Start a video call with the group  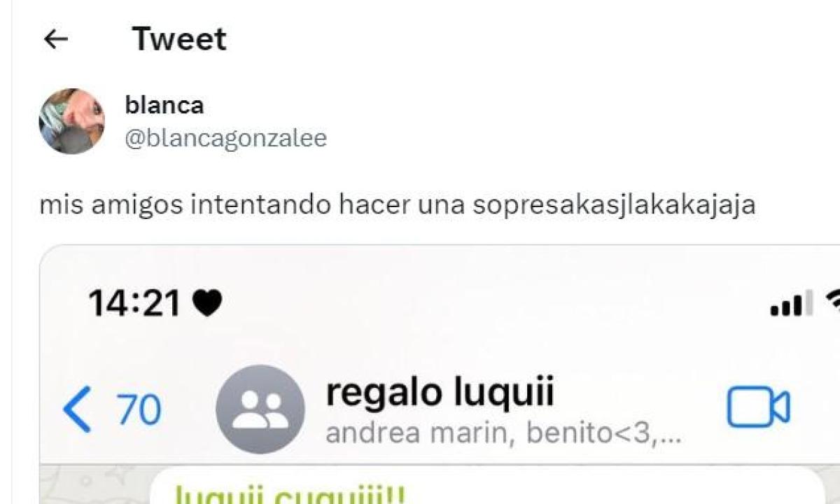coord(759,407)
